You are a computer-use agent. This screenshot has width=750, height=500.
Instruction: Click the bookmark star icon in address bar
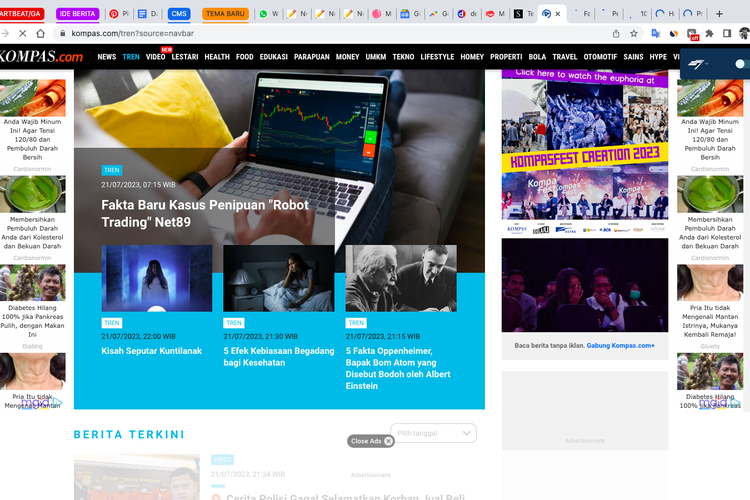pos(633,33)
